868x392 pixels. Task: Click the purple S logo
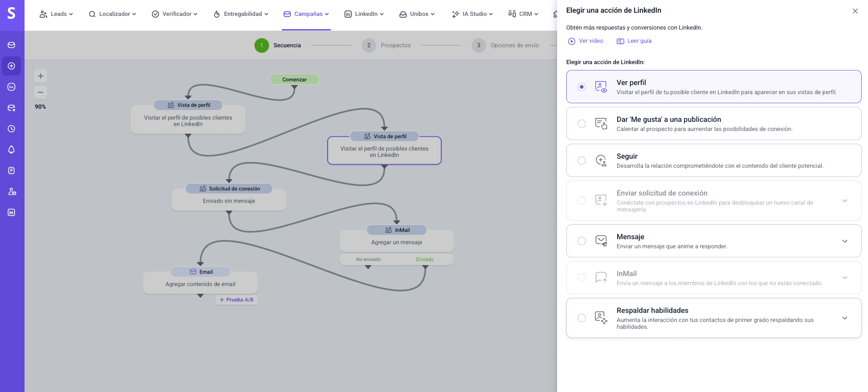point(12,14)
